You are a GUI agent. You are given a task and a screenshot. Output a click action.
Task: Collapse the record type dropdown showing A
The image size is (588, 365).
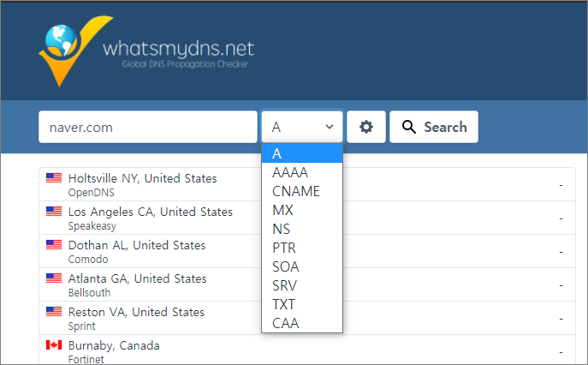click(x=302, y=127)
